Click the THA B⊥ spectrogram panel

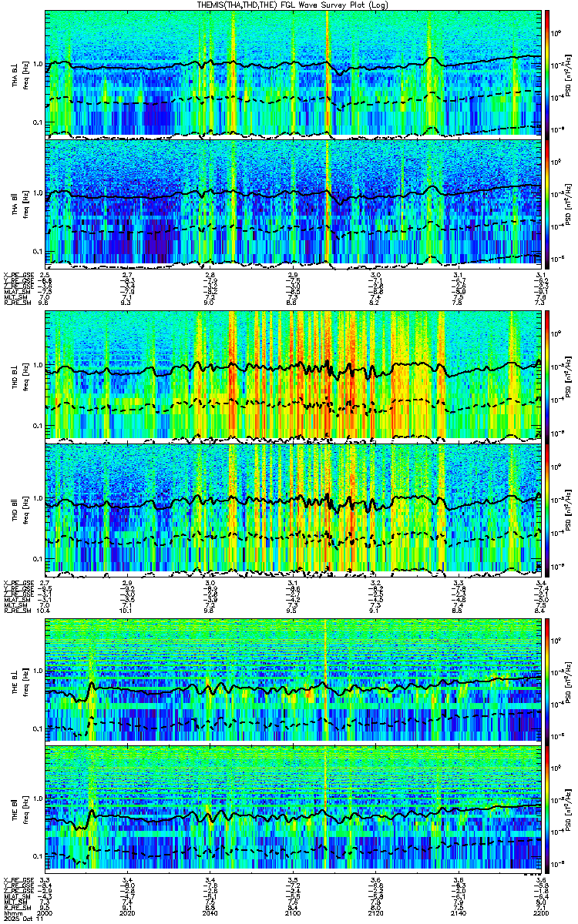(294, 73)
